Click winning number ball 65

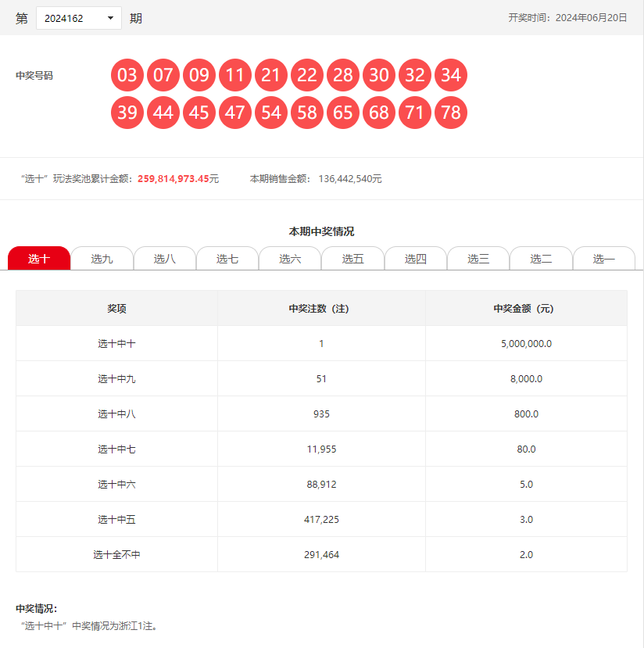point(343,113)
